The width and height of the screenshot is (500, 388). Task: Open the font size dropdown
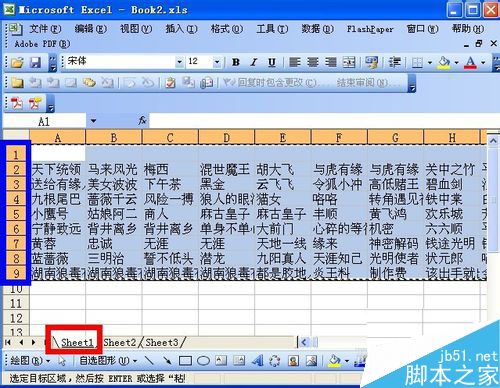[217, 62]
